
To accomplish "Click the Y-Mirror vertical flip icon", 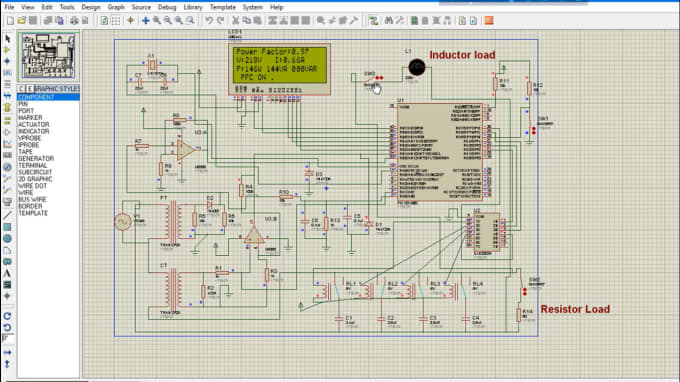I will click(x=7, y=364).
